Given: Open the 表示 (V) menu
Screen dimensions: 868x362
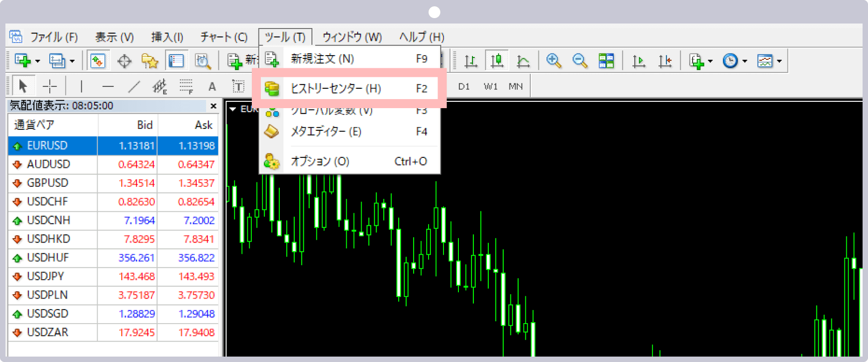Looking at the screenshot, I should [114, 37].
